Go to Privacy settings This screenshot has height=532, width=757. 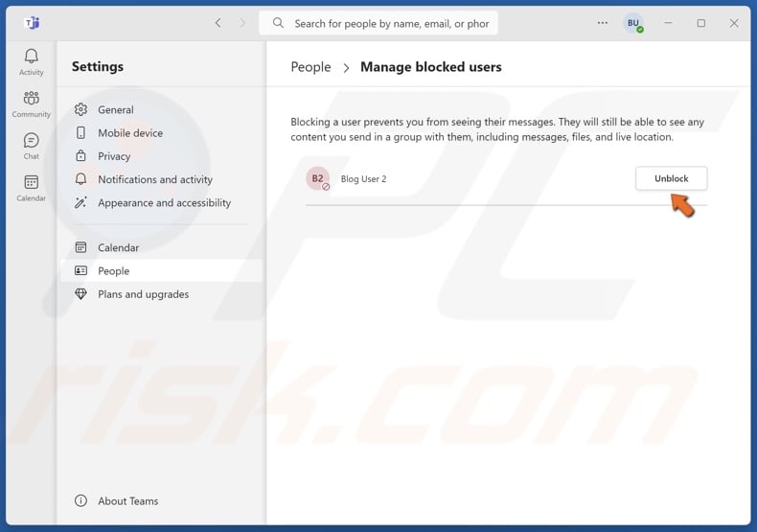pyautogui.click(x=113, y=156)
